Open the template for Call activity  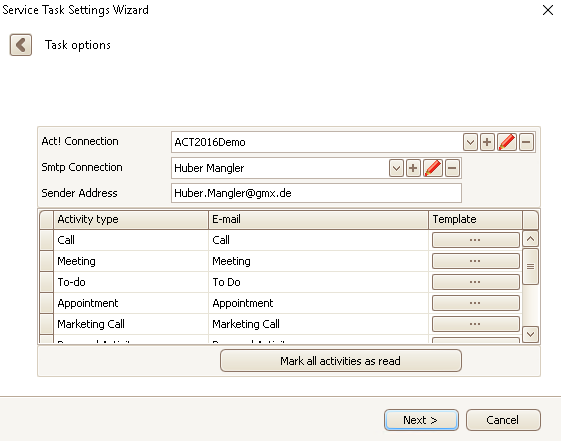475,240
